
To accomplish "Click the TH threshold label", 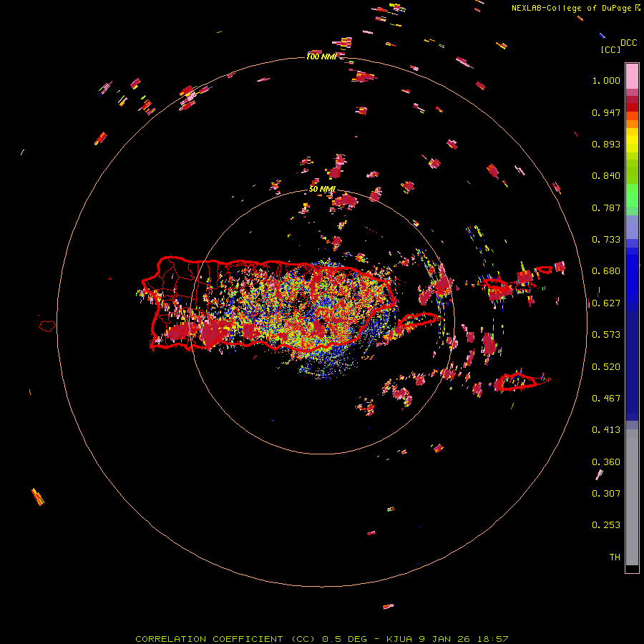I will pos(615,557).
